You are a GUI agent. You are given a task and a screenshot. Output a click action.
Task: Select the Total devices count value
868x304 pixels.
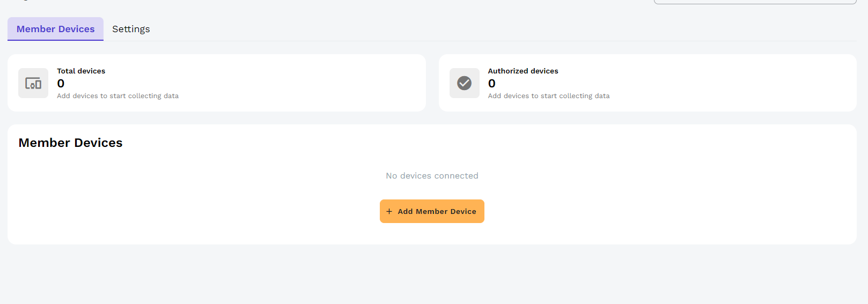[x=61, y=84]
